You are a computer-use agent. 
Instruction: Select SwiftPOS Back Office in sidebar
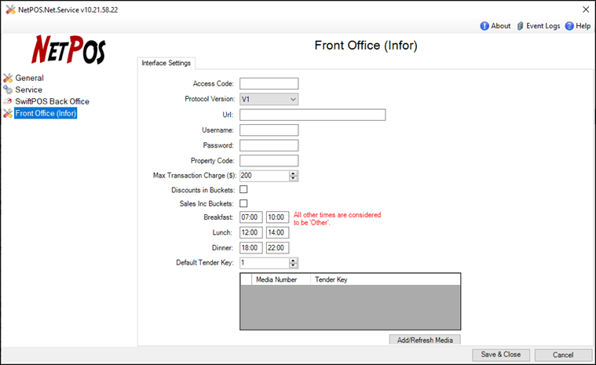(x=52, y=102)
